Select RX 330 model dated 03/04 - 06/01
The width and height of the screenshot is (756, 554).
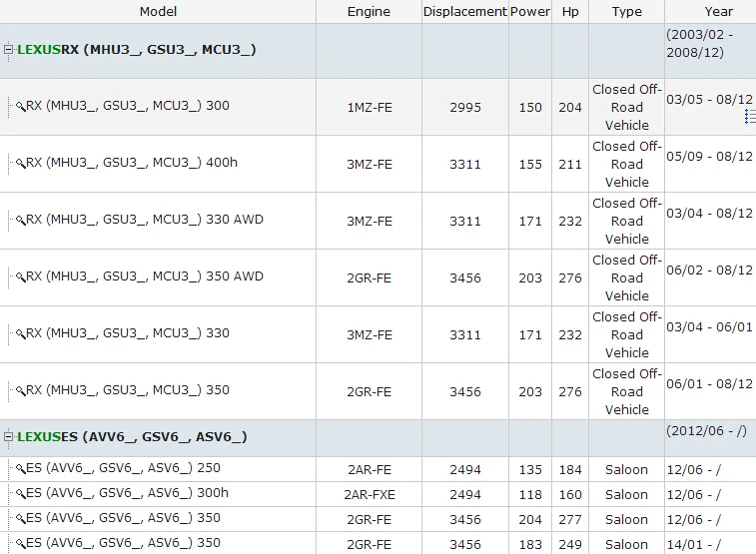127,332
